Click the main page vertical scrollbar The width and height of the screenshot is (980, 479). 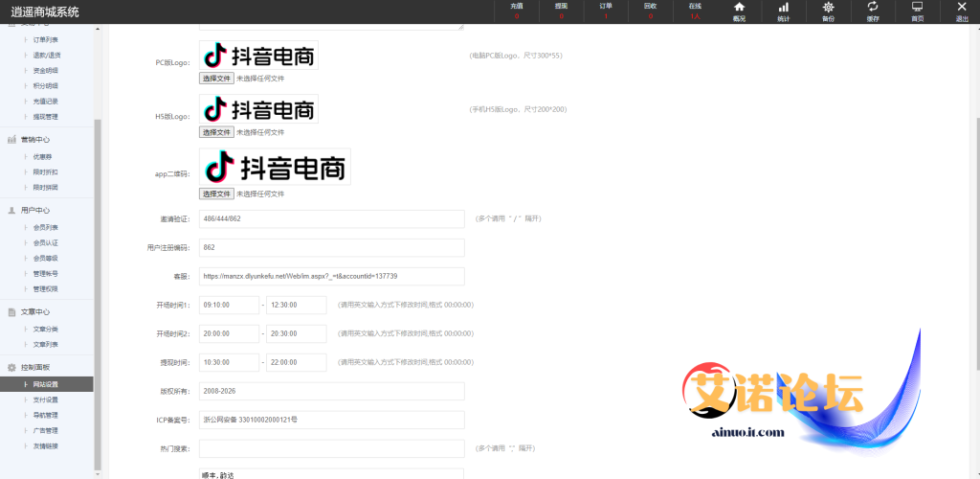pyautogui.click(x=977, y=244)
